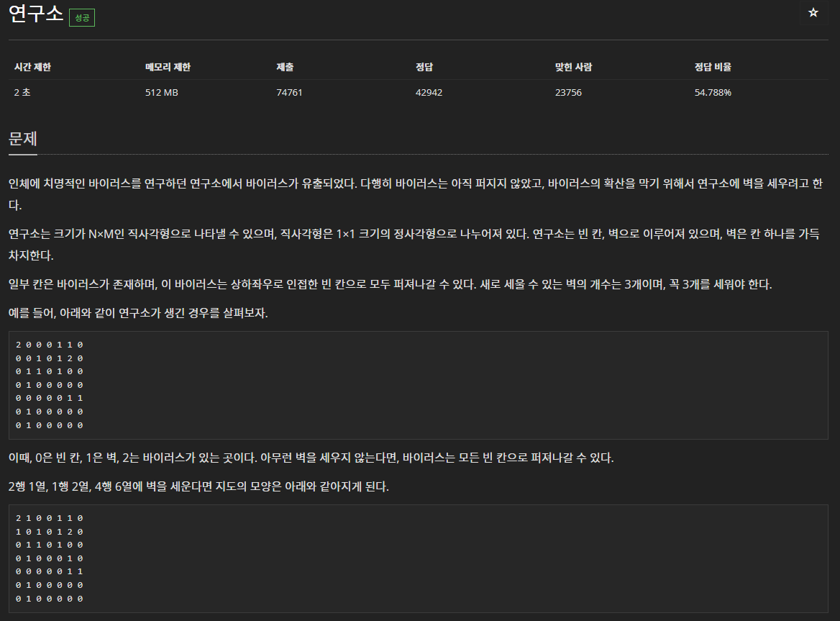Click the star favorite icon
Image resolution: width=840 pixels, height=621 pixels.
coord(813,12)
